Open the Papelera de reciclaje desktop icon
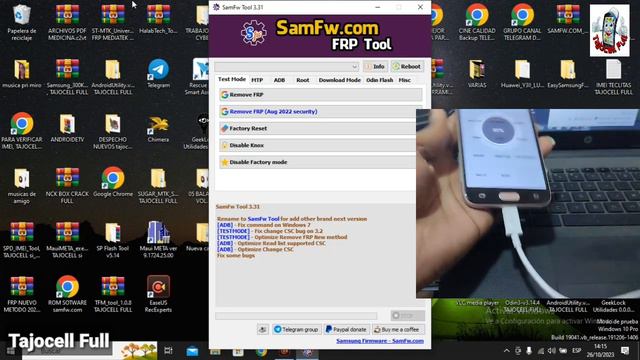 point(21,23)
